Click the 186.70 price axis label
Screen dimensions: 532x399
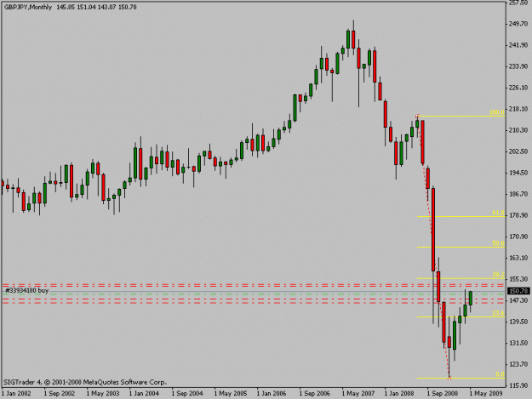pyautogui.click(x=518, y=194)
